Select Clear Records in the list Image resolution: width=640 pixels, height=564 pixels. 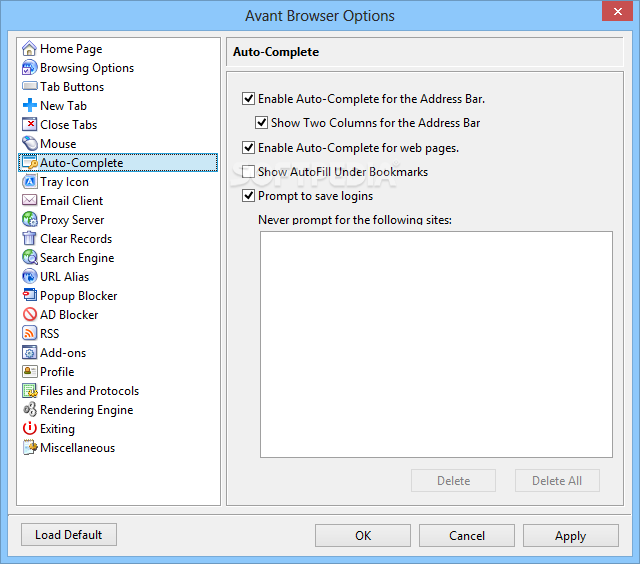tap(76, 239)
